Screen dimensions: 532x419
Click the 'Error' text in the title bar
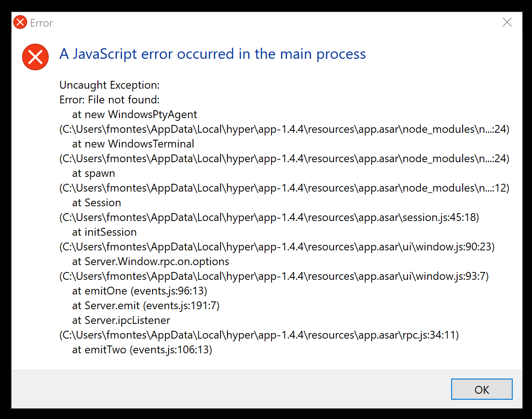pos(42,23)
